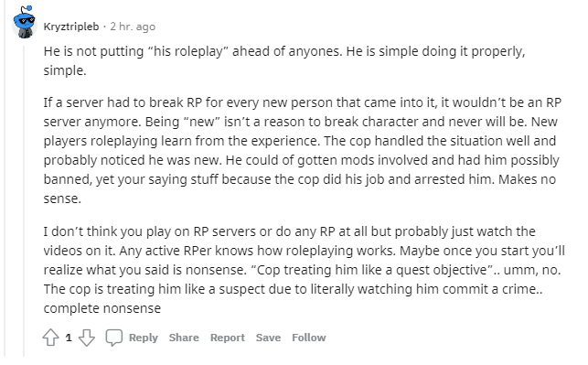The width and height of the screenshot is (588, 365).
Task: Report Kryztripleb's comment
Action: point(228,338)
